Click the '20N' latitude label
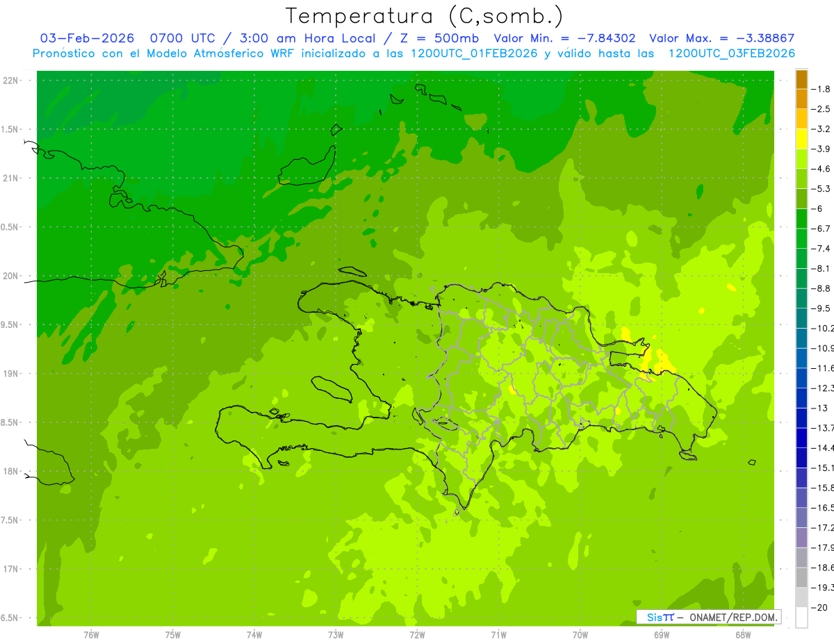The width and height of the screenshot is (834, 644). pyautogui.click(x=10, y=276)
